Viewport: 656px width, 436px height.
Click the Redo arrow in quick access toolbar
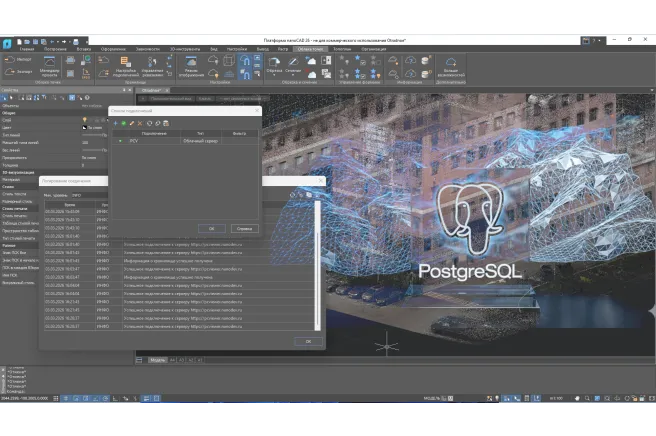pos(64,42)
